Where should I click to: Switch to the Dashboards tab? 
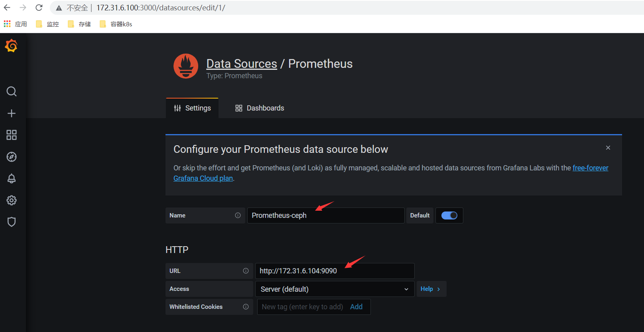pos(260,108)
